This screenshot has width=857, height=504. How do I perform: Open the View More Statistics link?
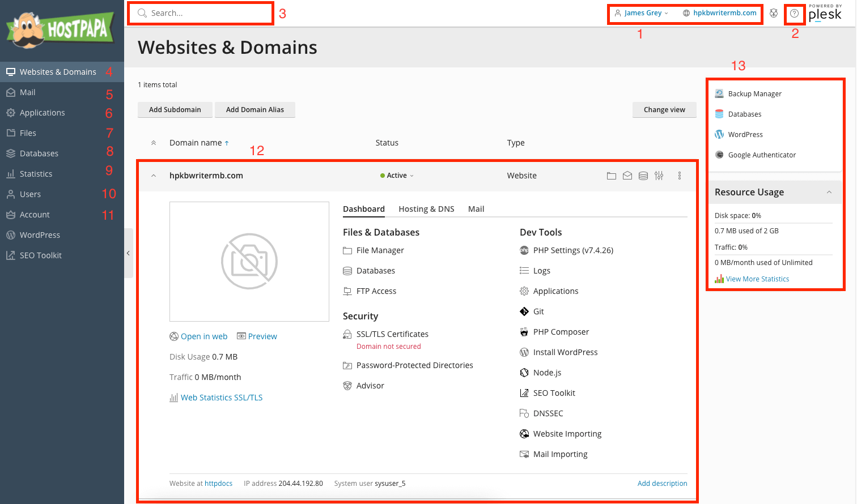(x=757, y=279)
